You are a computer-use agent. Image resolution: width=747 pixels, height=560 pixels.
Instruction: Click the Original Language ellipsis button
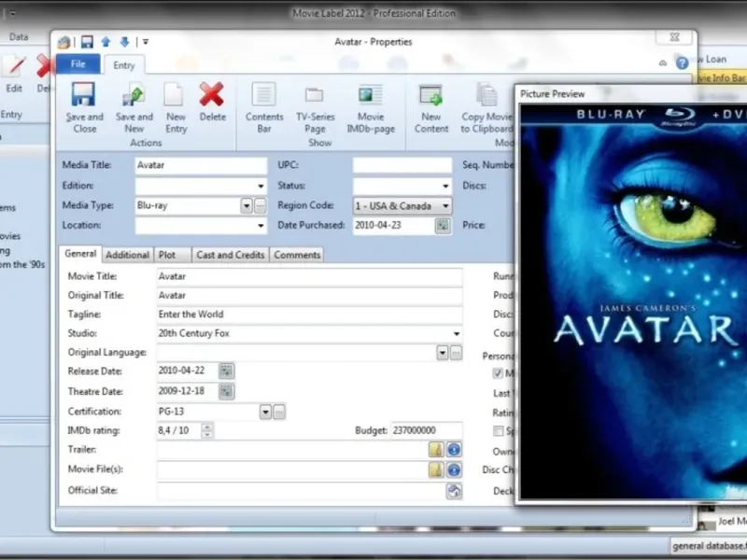456,353
